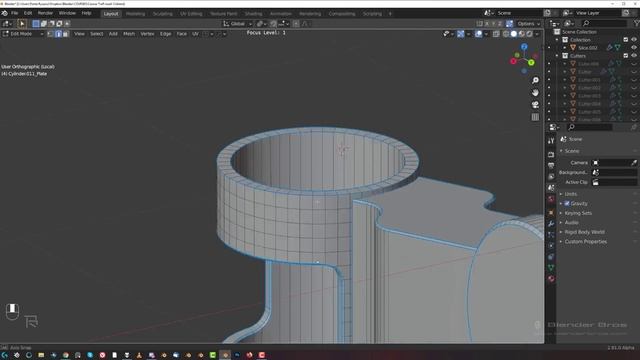640x360 pixels.
Task: Open the Vertex menu
Action: pyautogui.click(x=147, y=34)
